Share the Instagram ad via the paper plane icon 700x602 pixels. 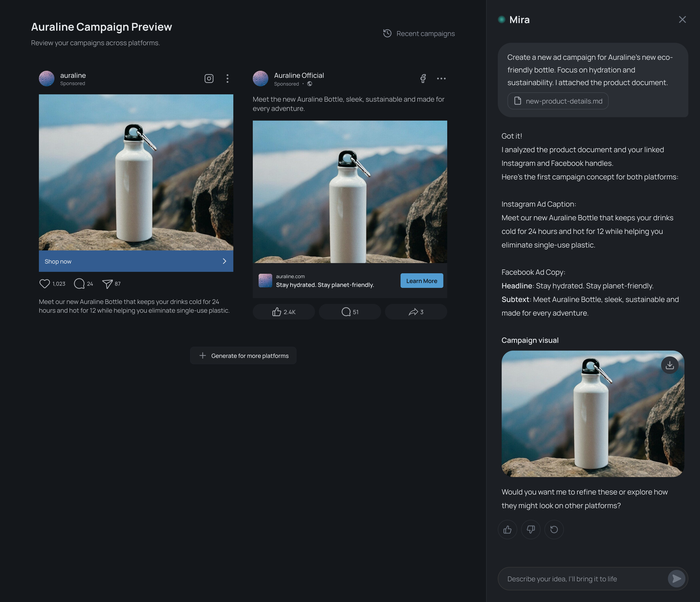pyautogui.click(x=107, y=284)
